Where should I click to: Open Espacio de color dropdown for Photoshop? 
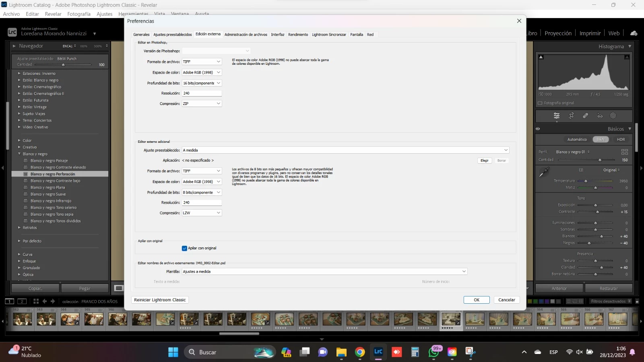click(x=202, y=72)
